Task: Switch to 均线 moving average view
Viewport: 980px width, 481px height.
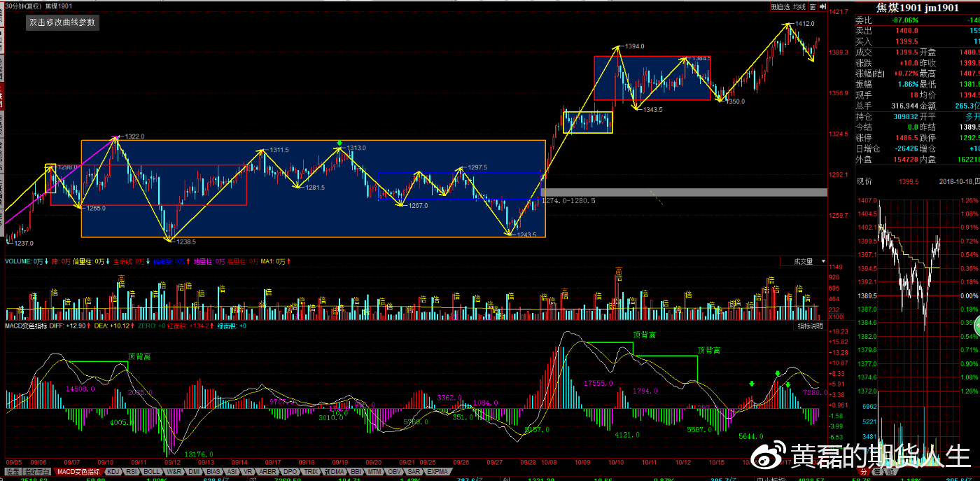Action: [799, 6]
